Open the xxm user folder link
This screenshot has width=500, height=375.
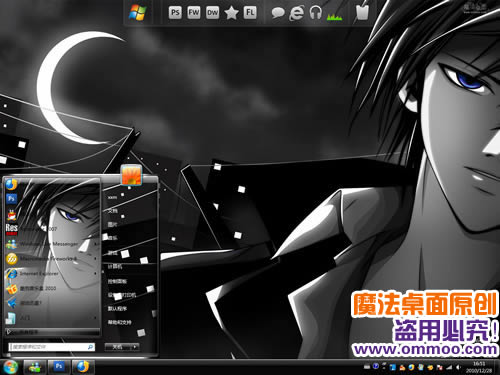pos(112,197)
